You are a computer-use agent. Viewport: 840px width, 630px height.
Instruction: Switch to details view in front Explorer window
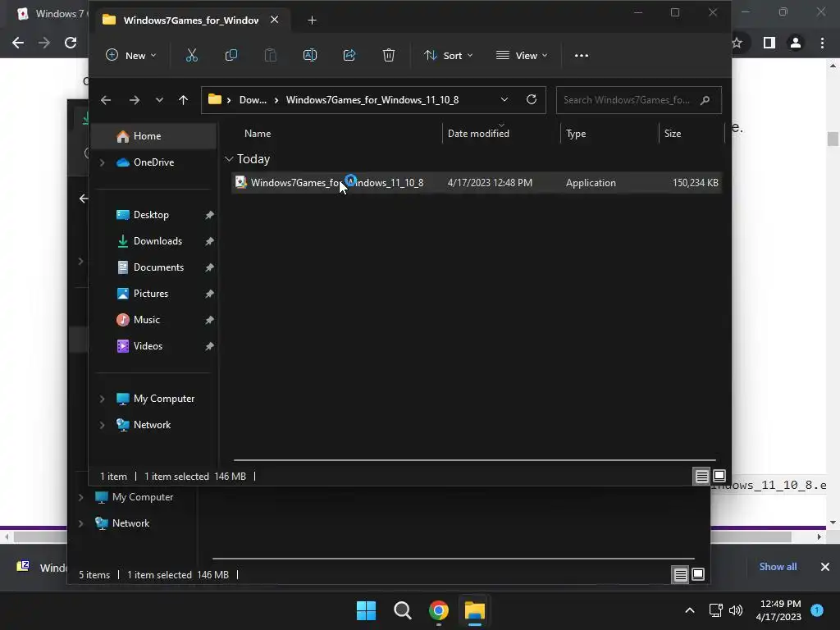click(702, 476)
